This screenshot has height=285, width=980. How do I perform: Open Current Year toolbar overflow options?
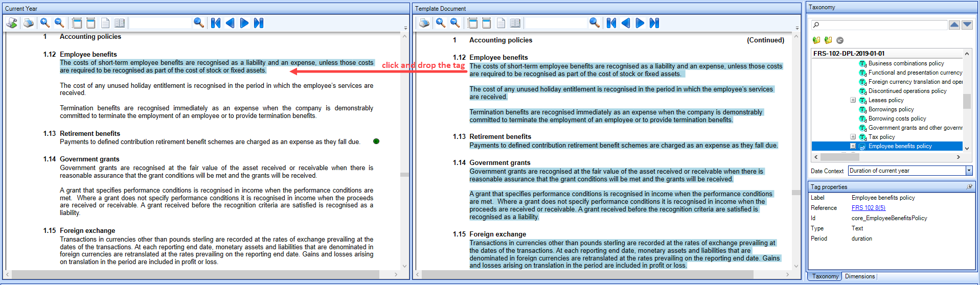406,28
